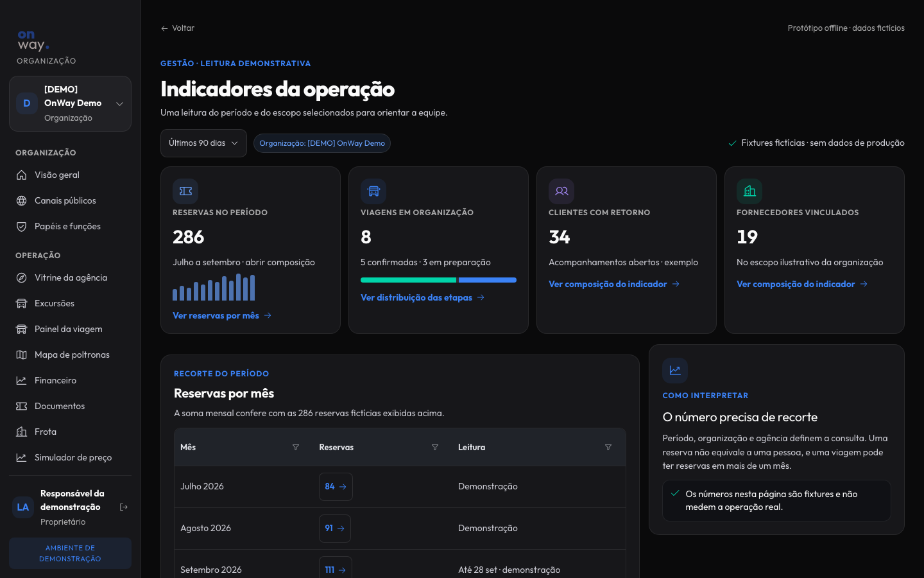This screenshot has width=924, height=578.
Task: Open Ver composição do indicador under Fornecedores vinculados
Action: click(x=802, y=284)
